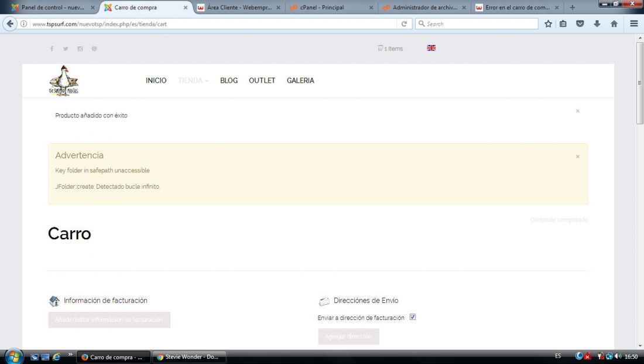Open a new browser tab
Screen dimensions: 644x364
pyautogui.click(x=572, y=8)
